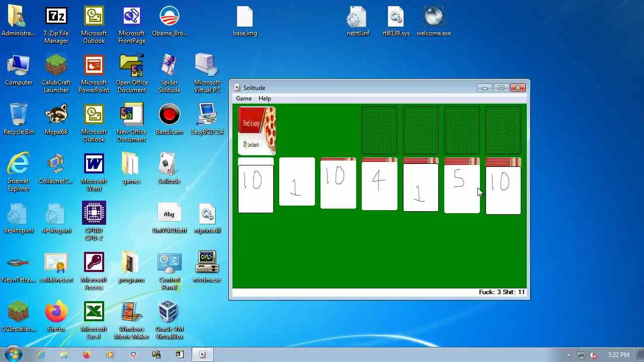
Task: Select the Oracle VM VirtualBox icon
Action: pos(169,320)
